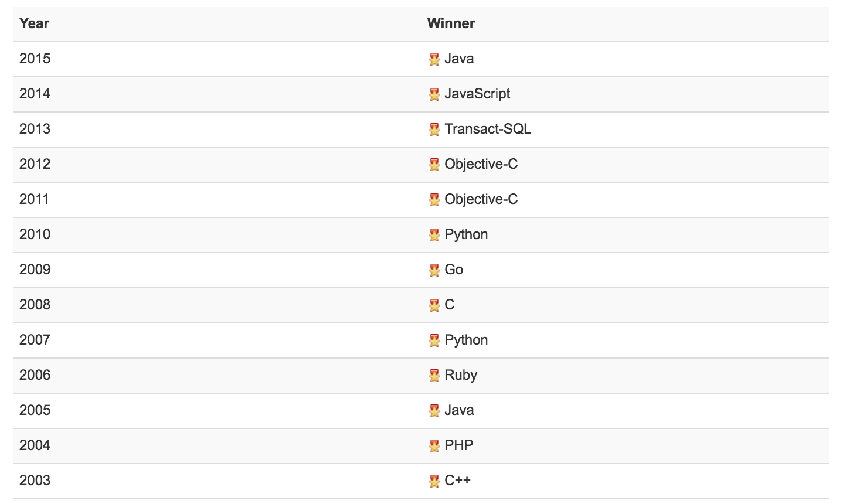The image size is (843, 504).
Task: Click the medal icon next to JavaScript
Action: 434,94
